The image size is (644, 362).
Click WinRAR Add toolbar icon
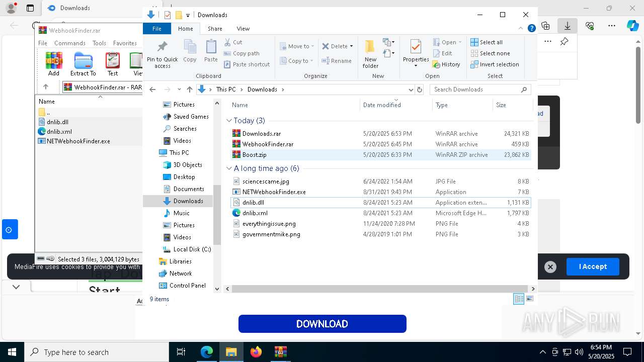click(54, 64)
